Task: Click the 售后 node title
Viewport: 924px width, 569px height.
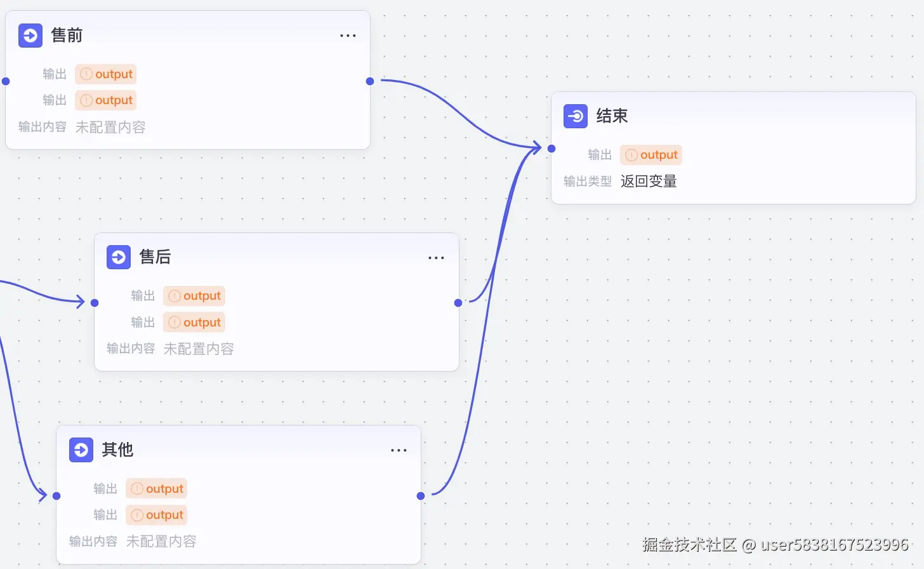Action: [155, 257]
